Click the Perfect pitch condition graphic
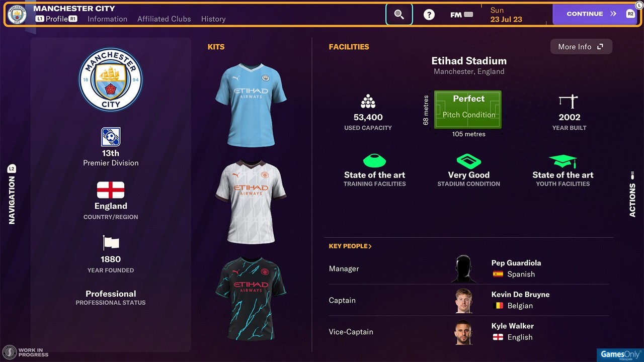 (x=468, y=109)
